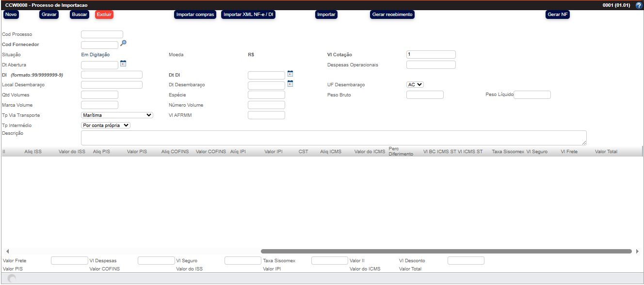644x285 pixels.
Task: Click the red Excluir button
Action: point(104,15)
